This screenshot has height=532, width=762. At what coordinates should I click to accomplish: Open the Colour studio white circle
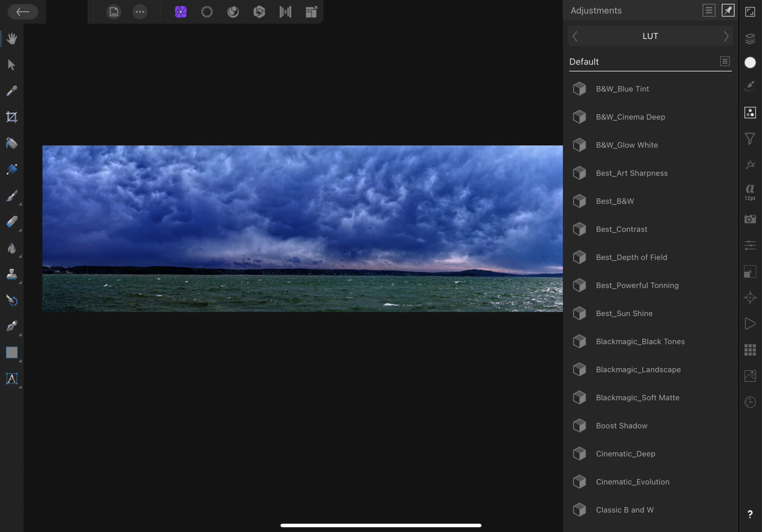click(750, 62)
